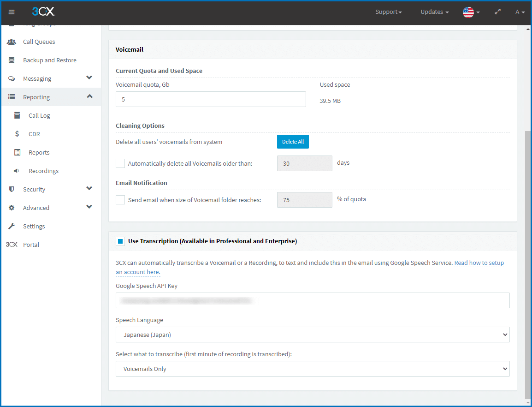Click the quota percent field showing 75
This screenshot has width=532, height=407.
[305, 200]
